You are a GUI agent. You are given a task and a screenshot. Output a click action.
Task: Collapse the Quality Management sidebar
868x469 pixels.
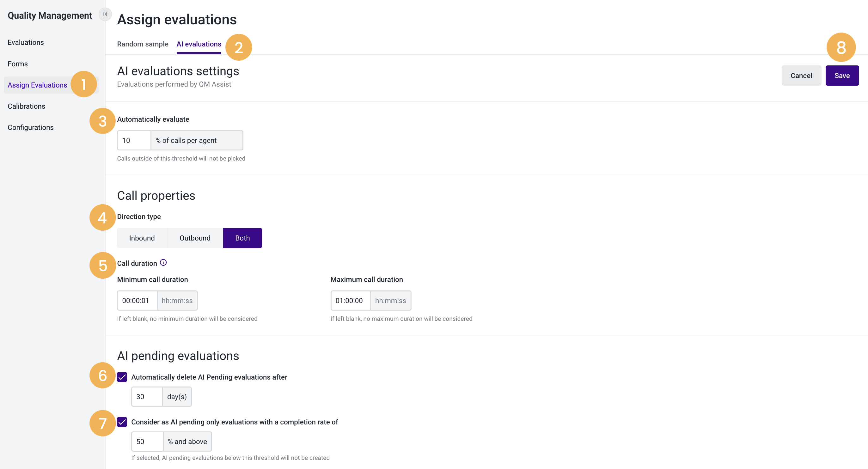coord(105,15)
